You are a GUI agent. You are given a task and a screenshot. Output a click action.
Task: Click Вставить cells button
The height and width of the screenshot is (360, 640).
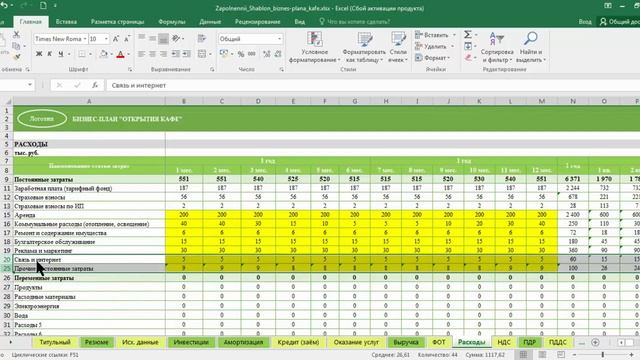(x=435, y=35)
